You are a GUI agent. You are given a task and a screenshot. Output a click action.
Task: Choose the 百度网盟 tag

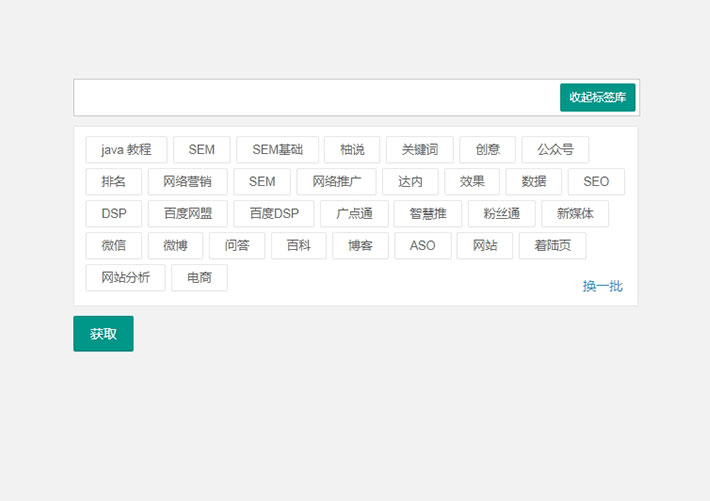pyautogui.click(x=187, y=213)
